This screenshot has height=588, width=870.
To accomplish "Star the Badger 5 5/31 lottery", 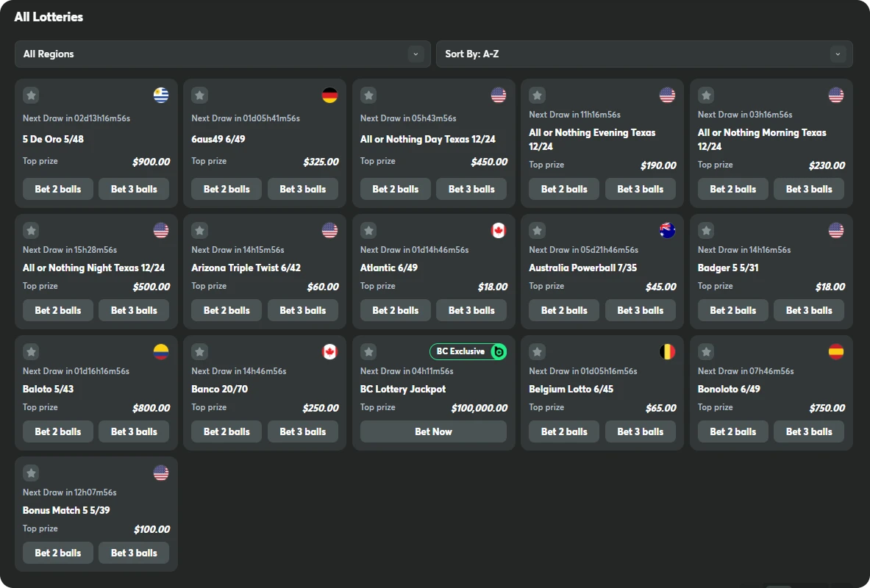I will click(x=706, y=231).
